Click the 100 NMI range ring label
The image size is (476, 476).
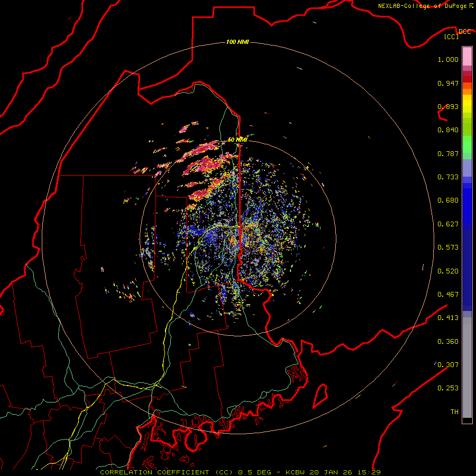[x=237, y=42]
